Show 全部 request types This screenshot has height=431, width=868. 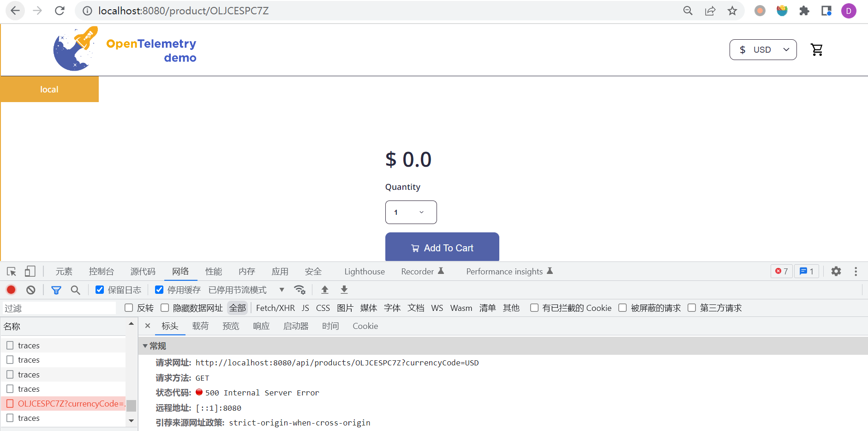tap(238, 308)
